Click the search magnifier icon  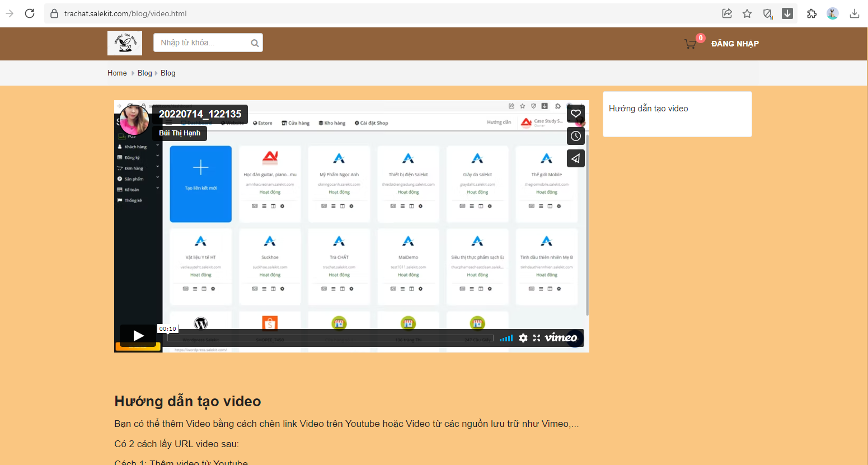point(255,43)
